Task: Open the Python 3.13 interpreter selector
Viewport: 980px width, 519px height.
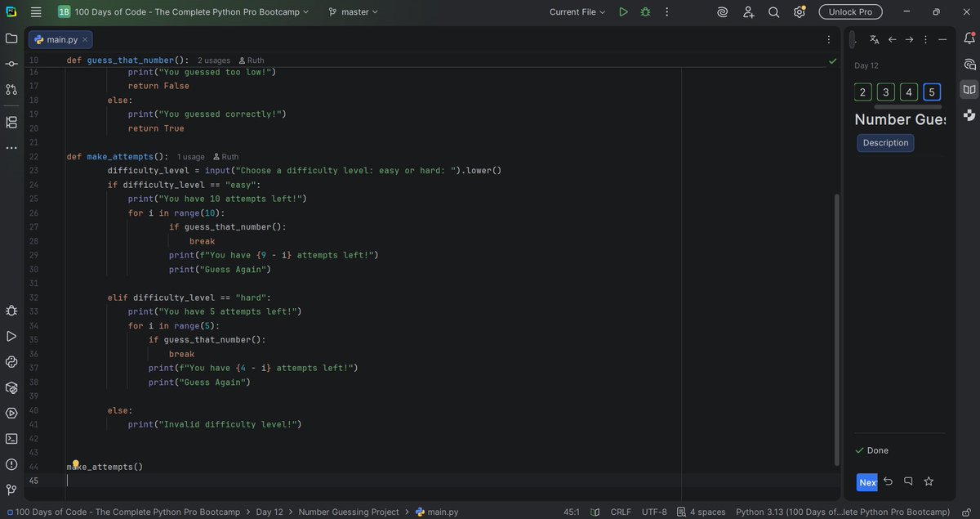Action: 843,512
